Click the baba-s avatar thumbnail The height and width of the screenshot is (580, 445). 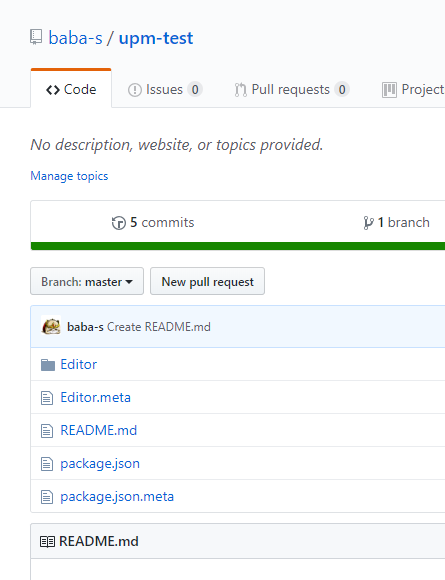pos(51,326)
